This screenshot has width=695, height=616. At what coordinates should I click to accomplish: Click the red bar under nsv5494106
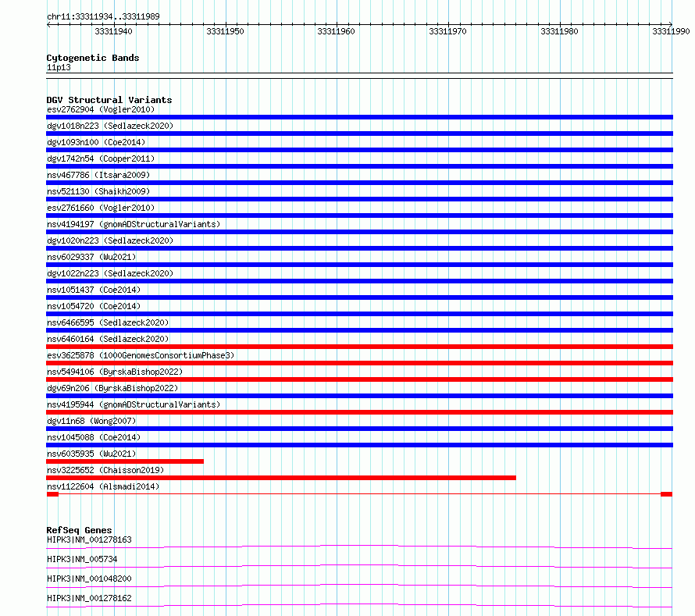(x=359, y=379)
